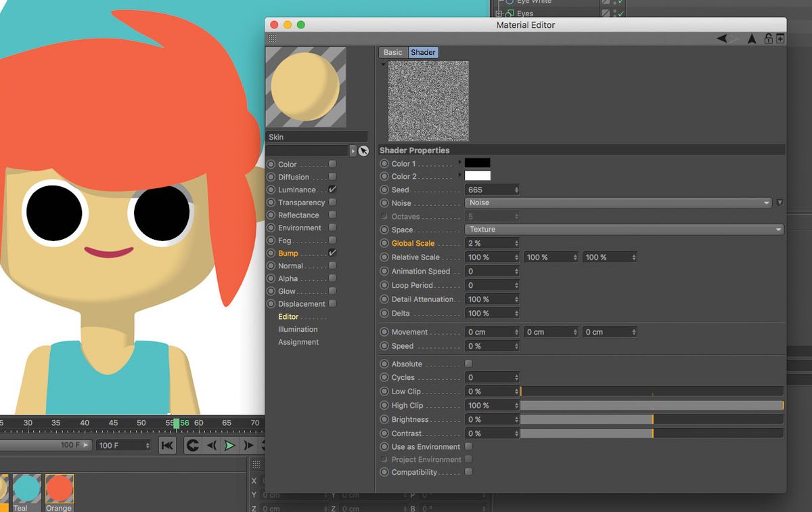The height and width of the screenshot is (512, 812).
Task: Lock the Material Editor with the padlock icon
Action: [x=769, y=39]
